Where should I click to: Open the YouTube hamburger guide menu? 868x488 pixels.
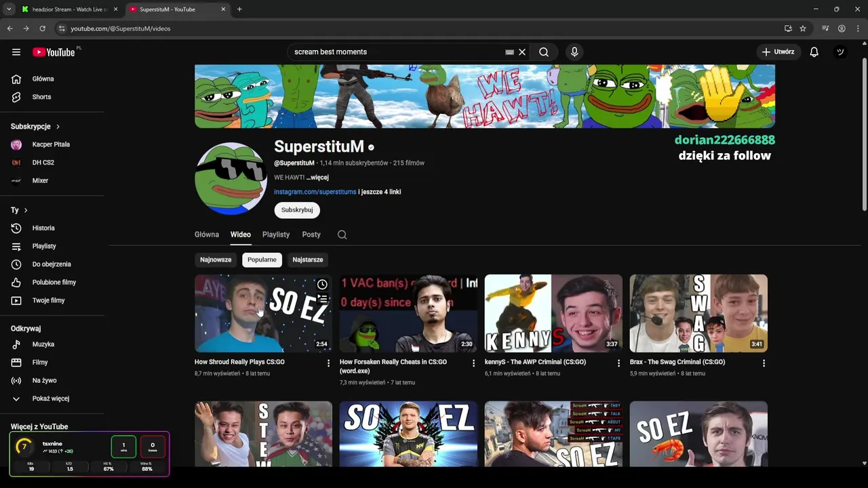click(16, 52)
